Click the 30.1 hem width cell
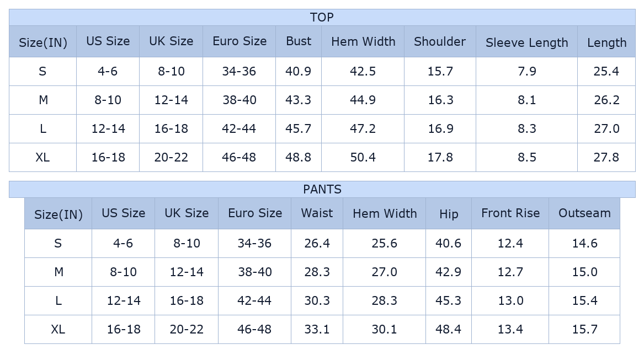 coord(385,329)
